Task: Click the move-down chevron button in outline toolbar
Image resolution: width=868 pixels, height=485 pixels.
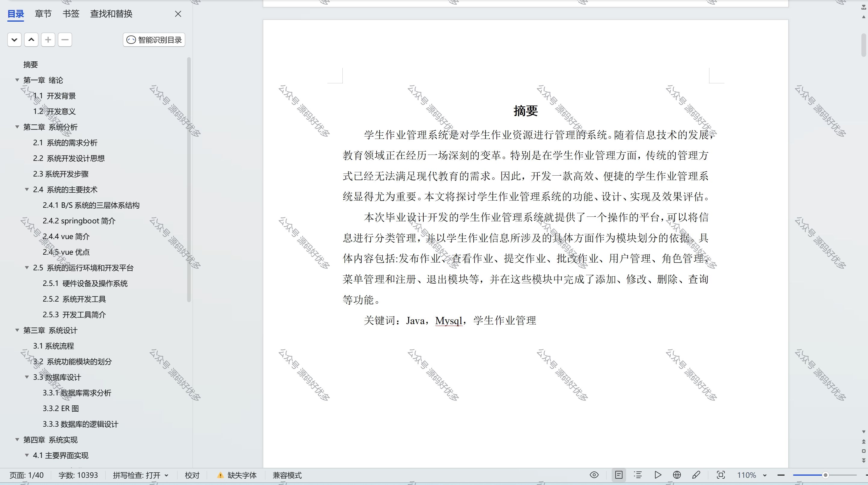Action: point(14,40)
